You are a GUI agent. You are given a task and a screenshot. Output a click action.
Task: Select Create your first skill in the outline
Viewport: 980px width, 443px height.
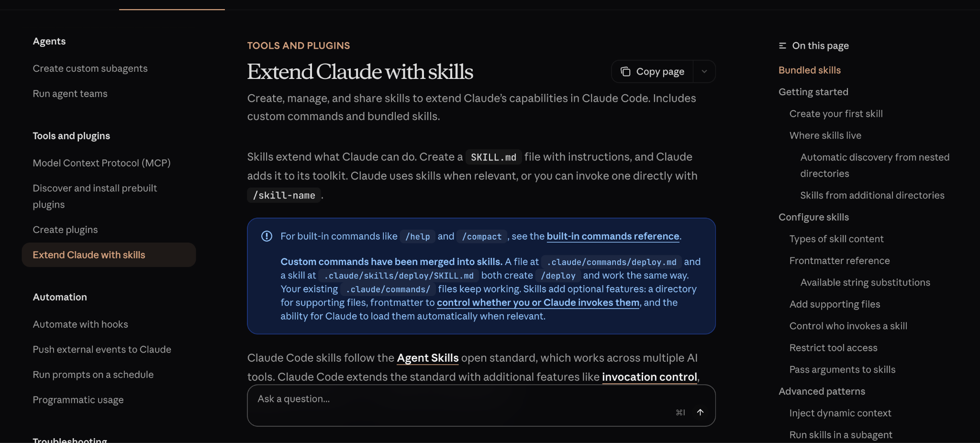pos(836,113)
